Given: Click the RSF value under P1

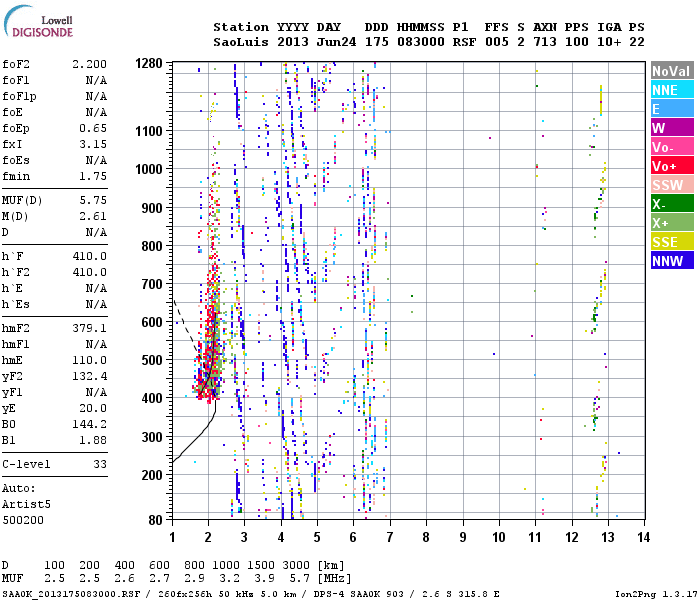Looking at the screenshot, I should pos(464,42).
